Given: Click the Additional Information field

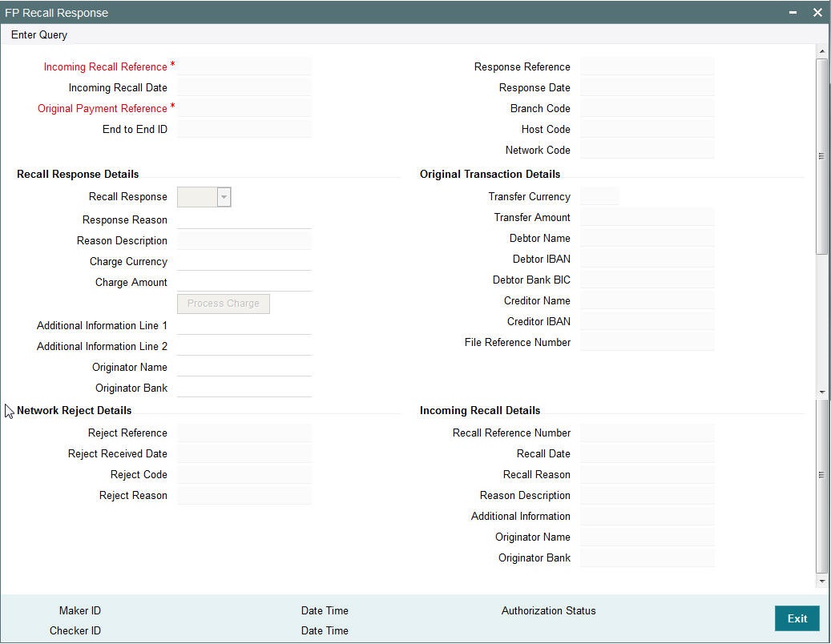Looking at the screenshot, I should 647,516.
